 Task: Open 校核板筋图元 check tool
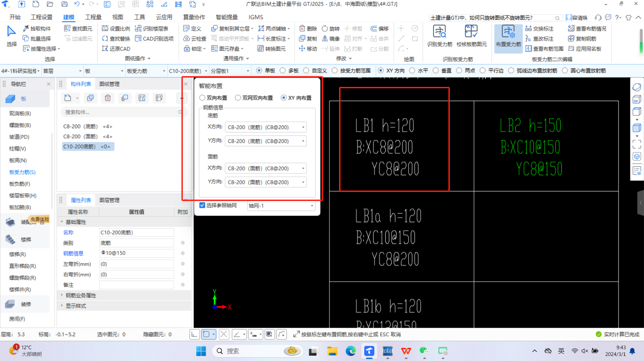pos(471,36)
